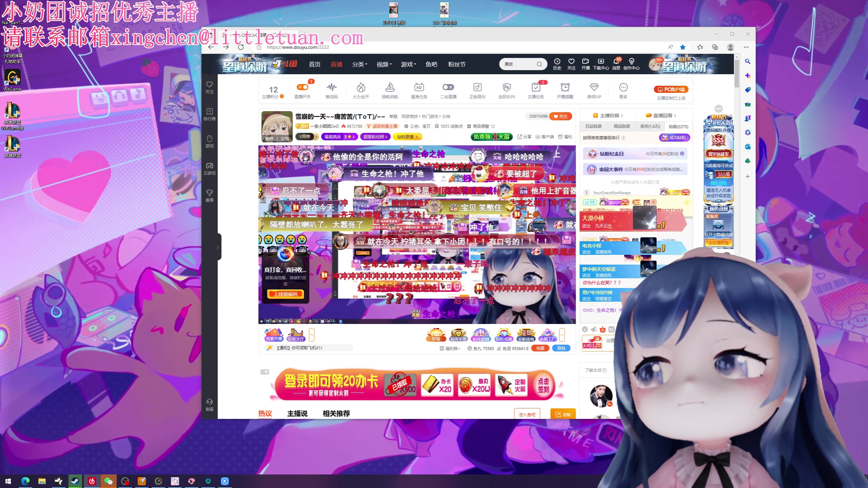Switch to the 相关推荐 tab

(x=336, y=413)
